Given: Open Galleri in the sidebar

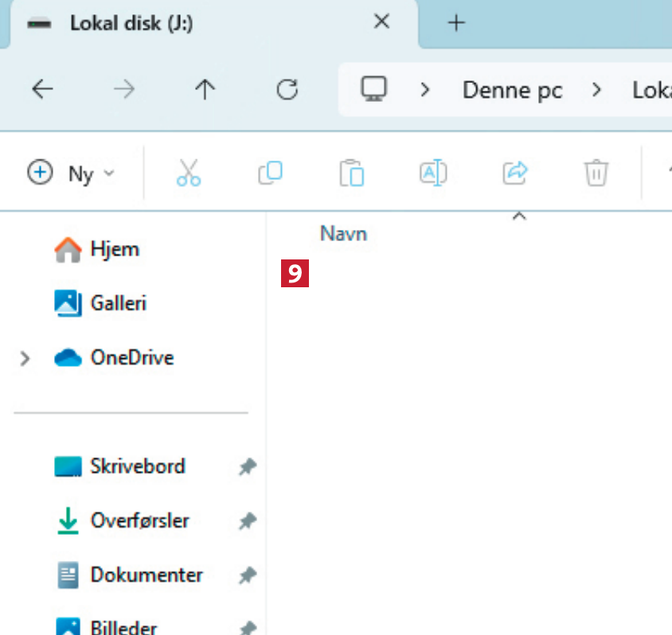Looking at the screenshot, I should (118, 303).
